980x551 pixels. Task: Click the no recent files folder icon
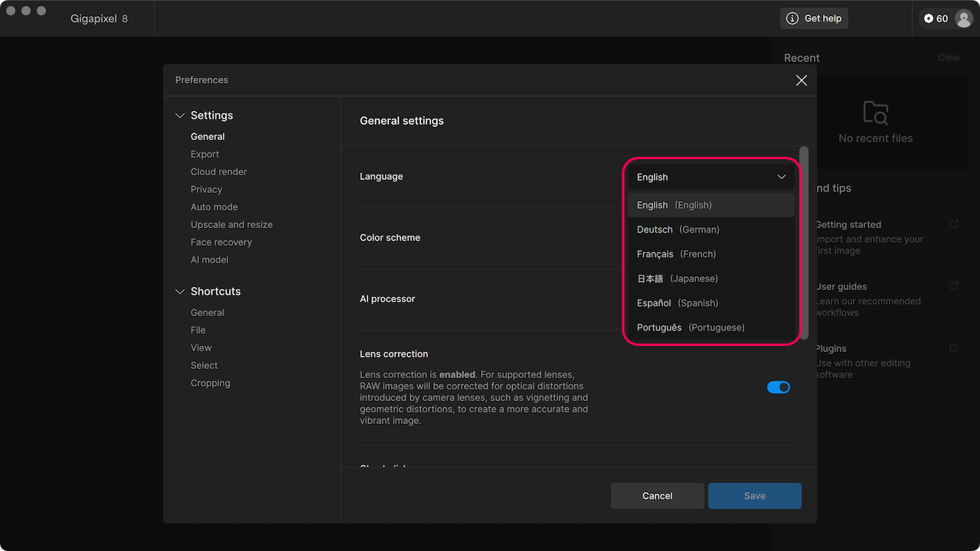(x=876, y=112)
